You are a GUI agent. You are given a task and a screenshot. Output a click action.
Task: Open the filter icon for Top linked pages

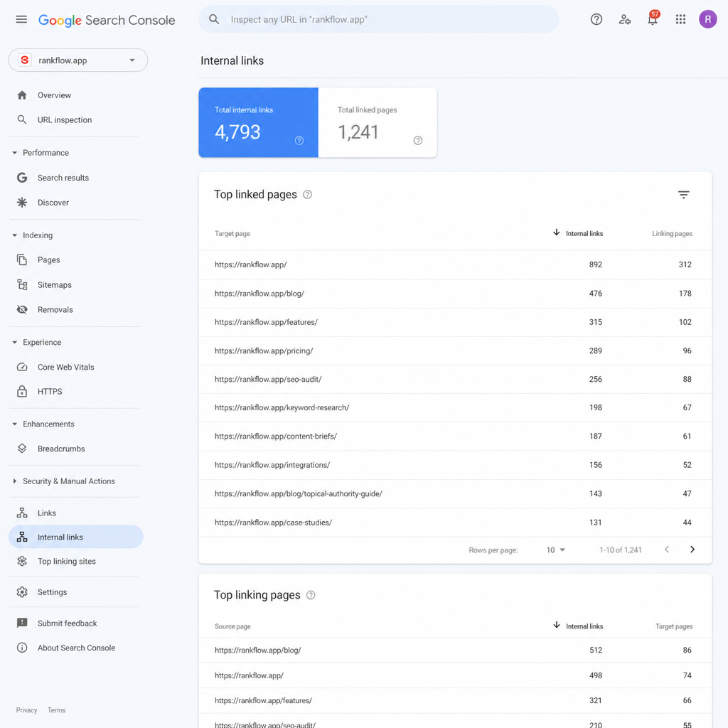683,195
